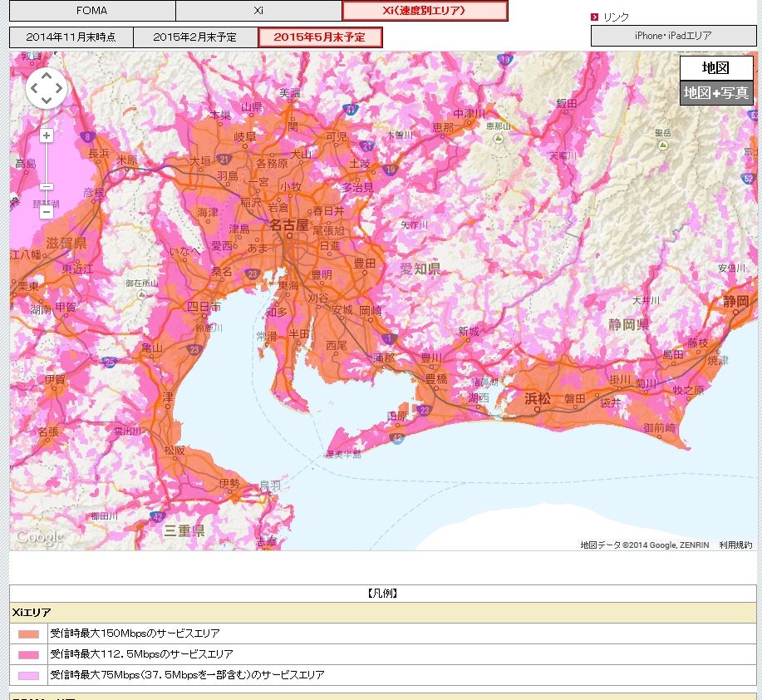Image resolution: width=762 pixels, height=700 pixels.
Task: Zoom out with the minus button
Action: (47, 212)
